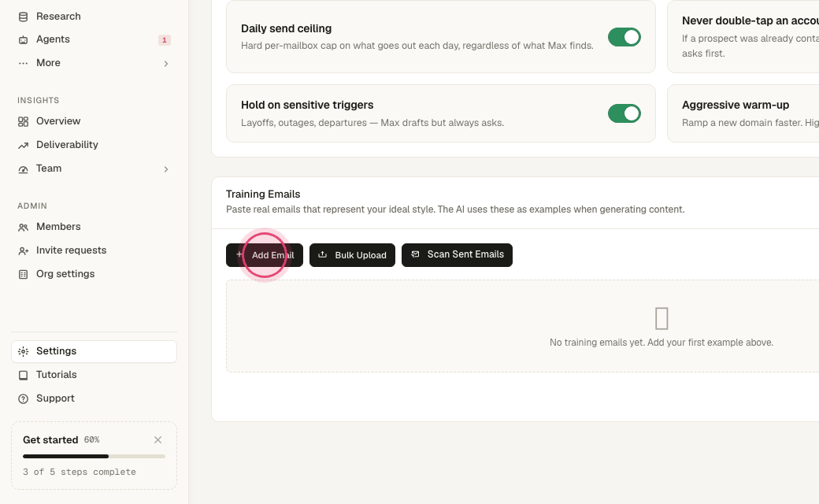Click the Team gauge icon
This screenshot has width=819, height=504.
(23, 169)
